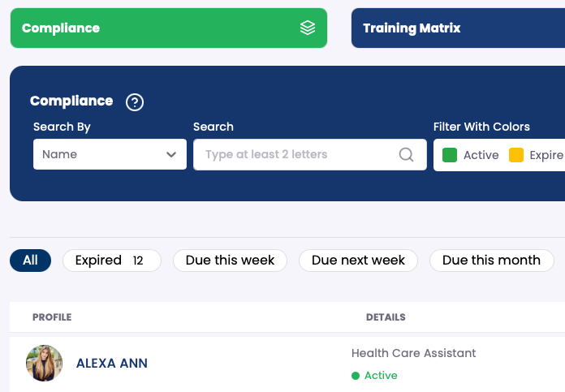The width and height of the screenshot is (565, 392).
Task: Click the magnifying glass search icon
Action: tap(407, 154)
